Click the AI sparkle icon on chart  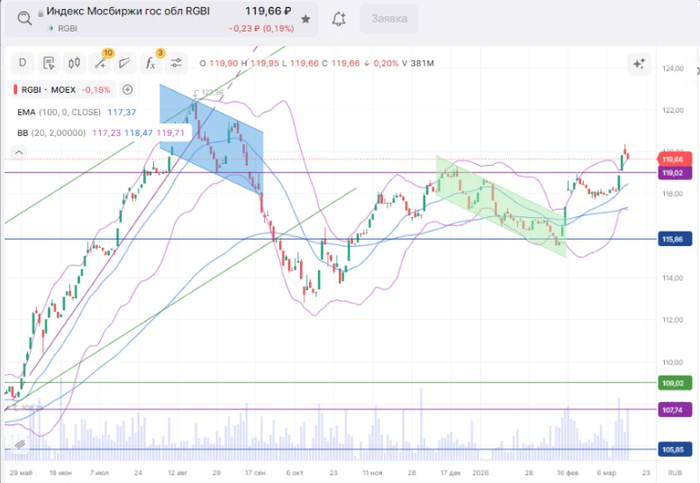tap(638, 63)
